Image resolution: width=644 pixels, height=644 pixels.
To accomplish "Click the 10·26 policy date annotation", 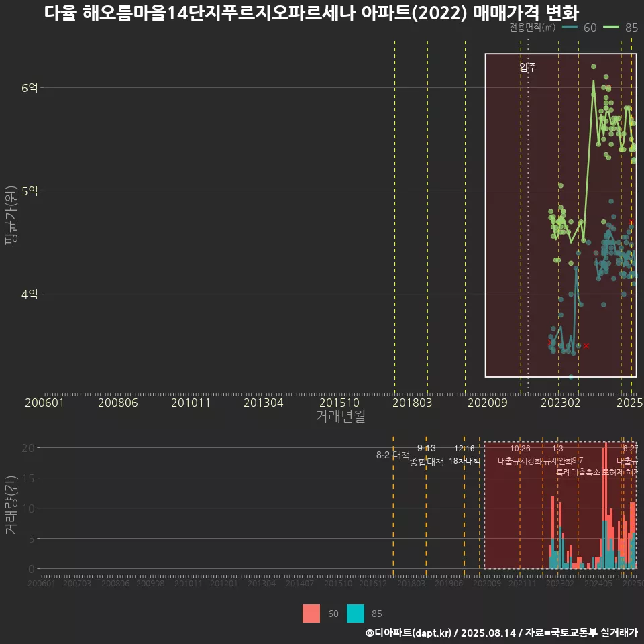I will coord(520,449).
